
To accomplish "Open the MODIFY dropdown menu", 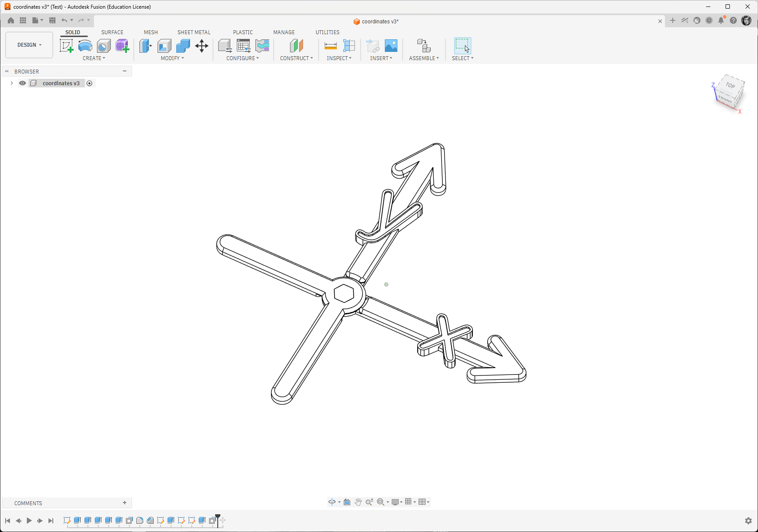I will coord(172,58).
